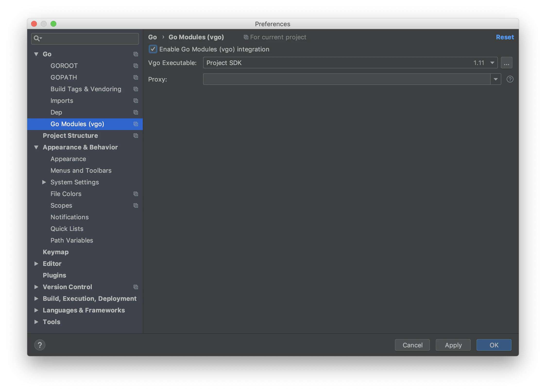Open the Vgo Executable Project SDK dropdown
546x392 pixels.
coord(350,63)
